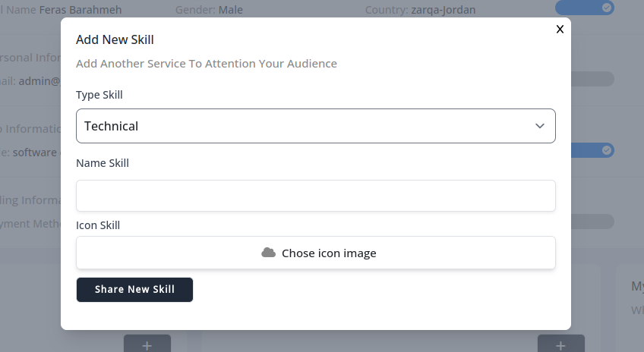Click the plus button at bottom left
This screenshot has height=352, width=644.
(x=147, y=344)
